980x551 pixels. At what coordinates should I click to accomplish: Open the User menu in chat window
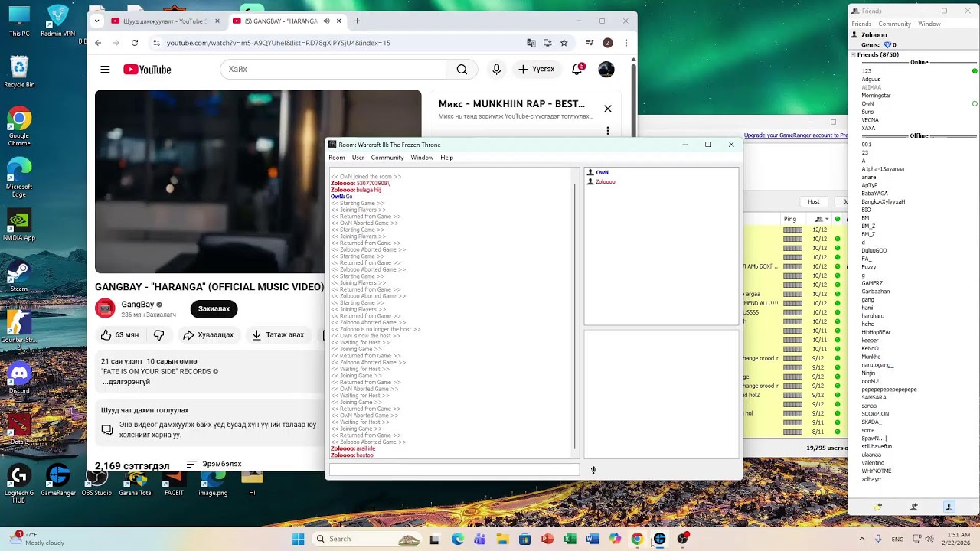[358, 158]
